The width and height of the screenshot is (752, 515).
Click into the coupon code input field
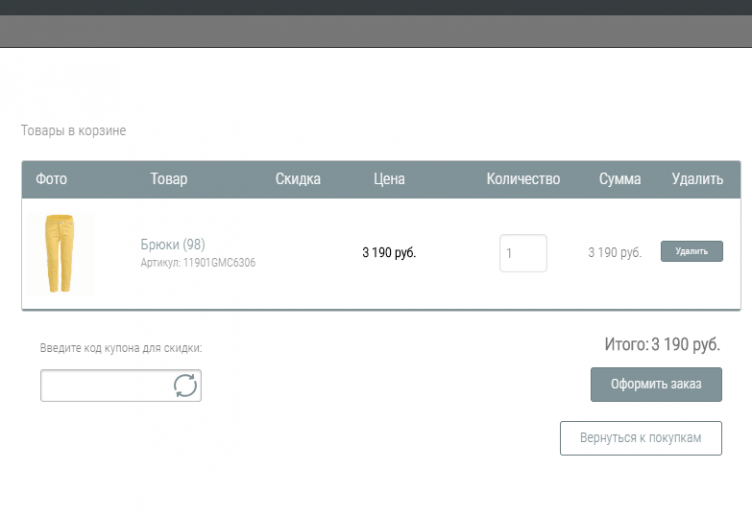click(105, 386)
